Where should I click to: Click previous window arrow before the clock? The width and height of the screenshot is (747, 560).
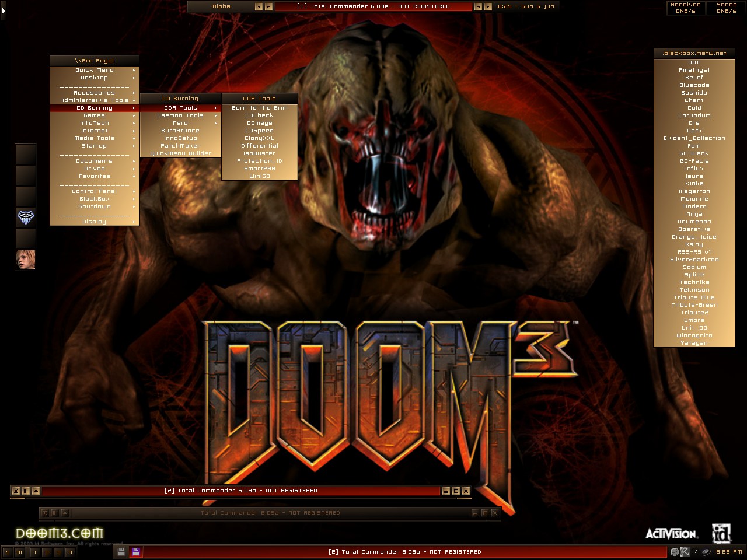pyautogui.click(x=478, y=6)
